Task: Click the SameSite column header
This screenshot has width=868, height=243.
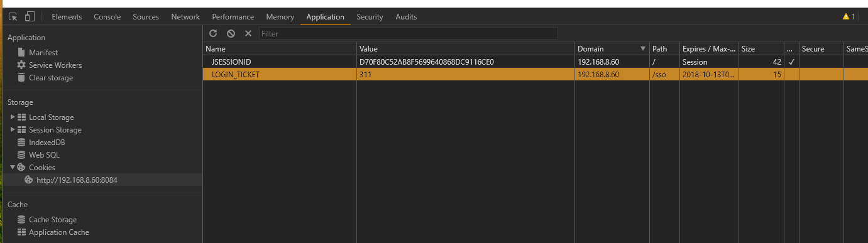Action: point(856,49)
